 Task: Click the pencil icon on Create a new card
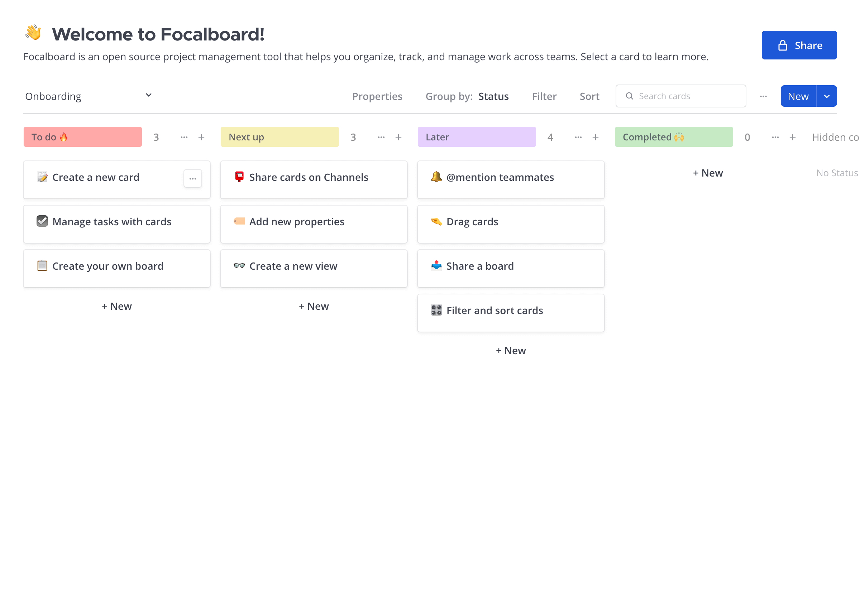(x=41, y=177)
